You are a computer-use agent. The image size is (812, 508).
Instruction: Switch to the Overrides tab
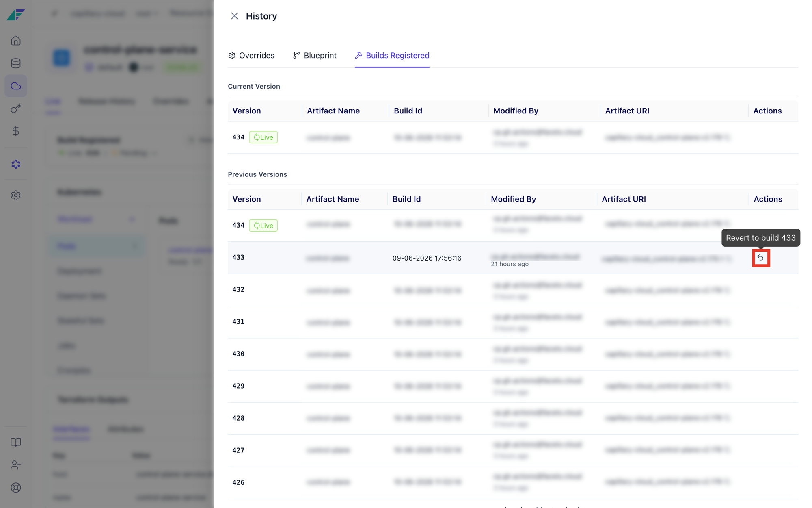pos(251,55)
